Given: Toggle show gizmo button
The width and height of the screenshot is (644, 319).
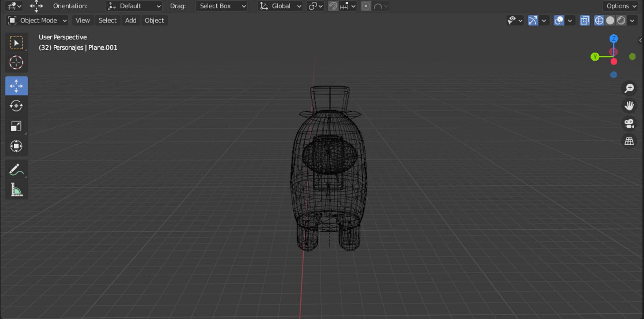Looking at the screenshot, I should tap(533, 20).
